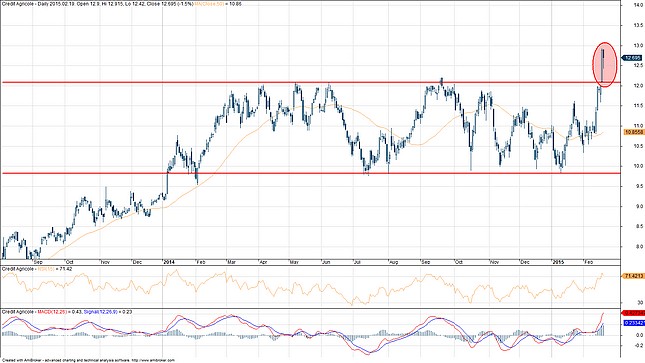Click the 13.5 price axis label

[x=639, y=25]
